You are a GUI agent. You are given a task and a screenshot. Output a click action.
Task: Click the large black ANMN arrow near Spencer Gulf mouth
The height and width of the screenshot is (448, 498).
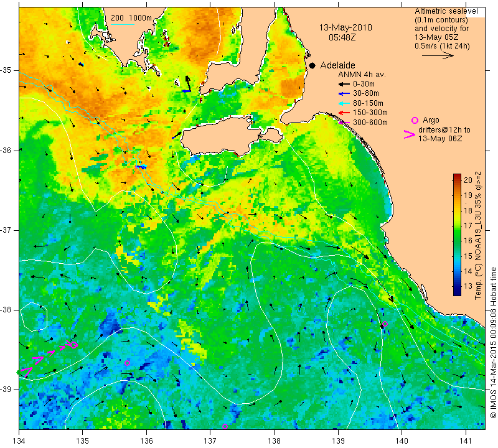pos(189,83)
